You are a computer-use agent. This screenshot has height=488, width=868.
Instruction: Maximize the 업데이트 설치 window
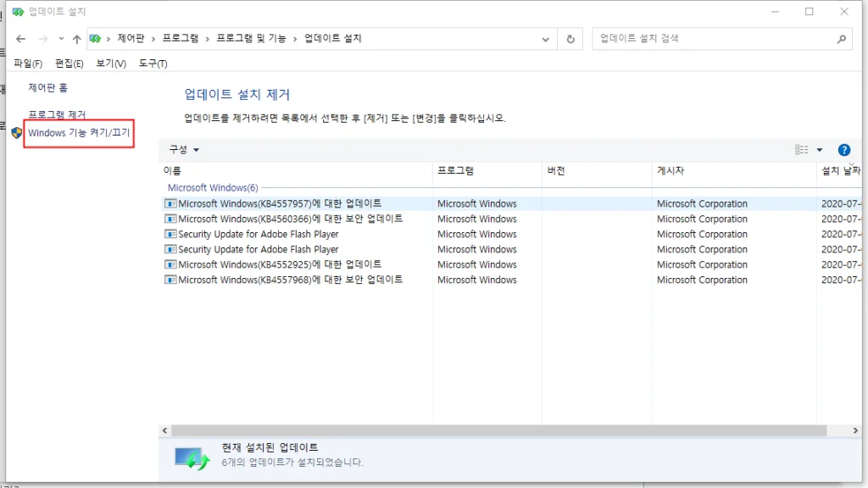coord(809,12)
